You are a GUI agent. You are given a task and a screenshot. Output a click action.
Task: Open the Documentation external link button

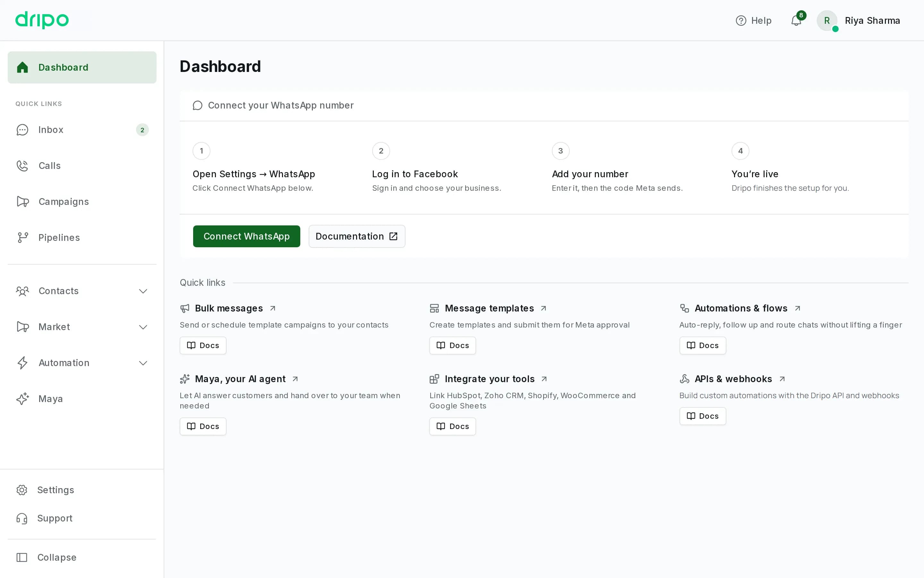(357, 236)
